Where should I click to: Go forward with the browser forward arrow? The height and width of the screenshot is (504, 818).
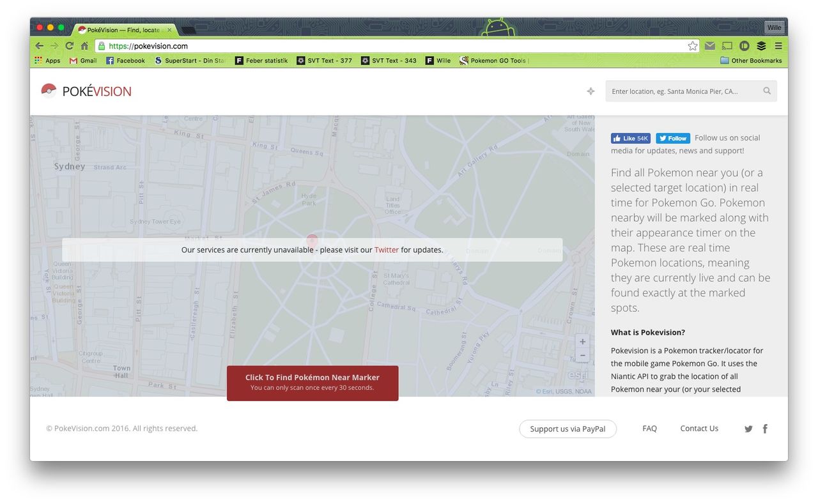(x=54, y=46)
